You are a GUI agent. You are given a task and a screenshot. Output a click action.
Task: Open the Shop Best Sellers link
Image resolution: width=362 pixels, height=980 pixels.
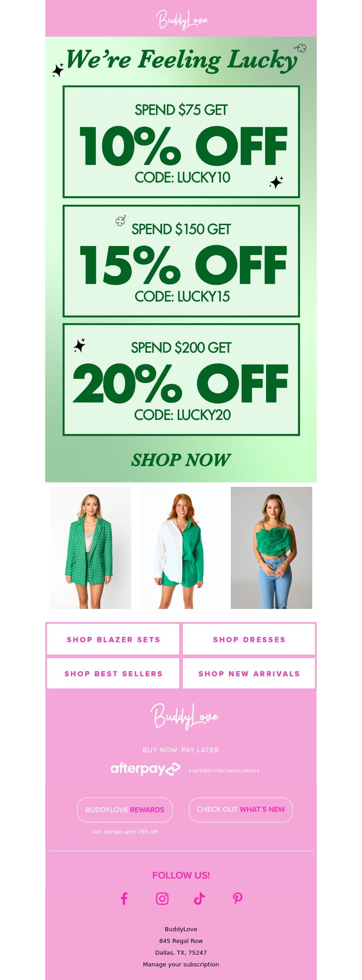point(113,674)
